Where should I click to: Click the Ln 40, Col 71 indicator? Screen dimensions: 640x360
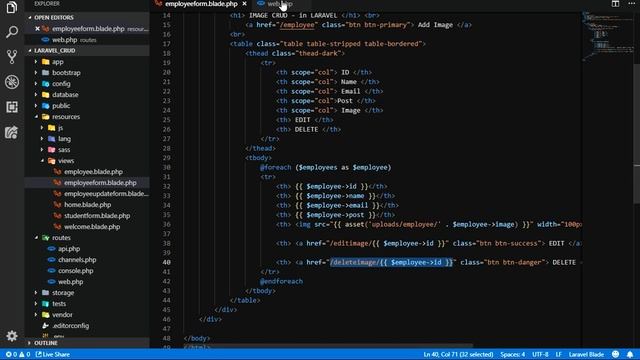click(x=458, y=354)
